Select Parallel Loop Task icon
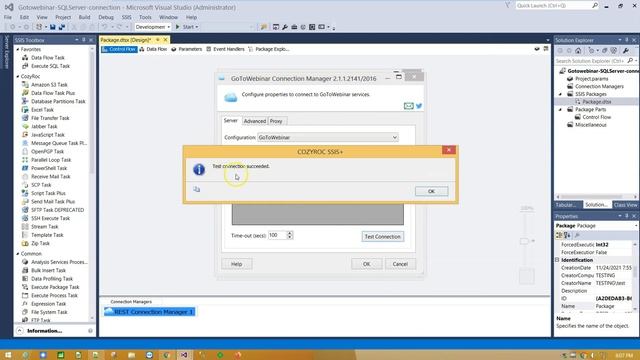Screen dimensions: 640x360 pyautogui.click(x=25, y=160)
